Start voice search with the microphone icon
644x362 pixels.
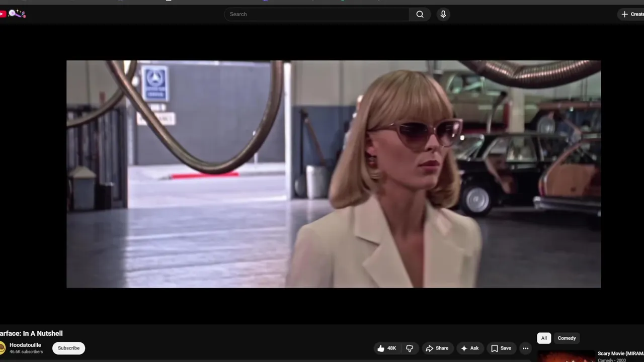click(443, 14)
